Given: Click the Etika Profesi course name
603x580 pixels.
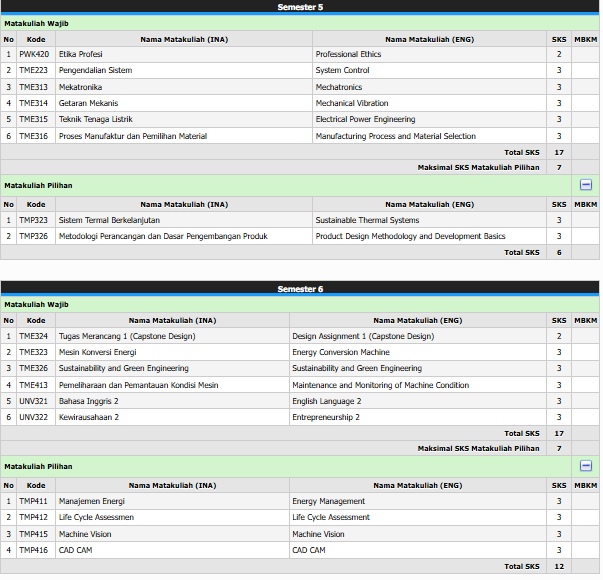Looking at the screenshot, I should pyautogui.click(x=81, y=54).
